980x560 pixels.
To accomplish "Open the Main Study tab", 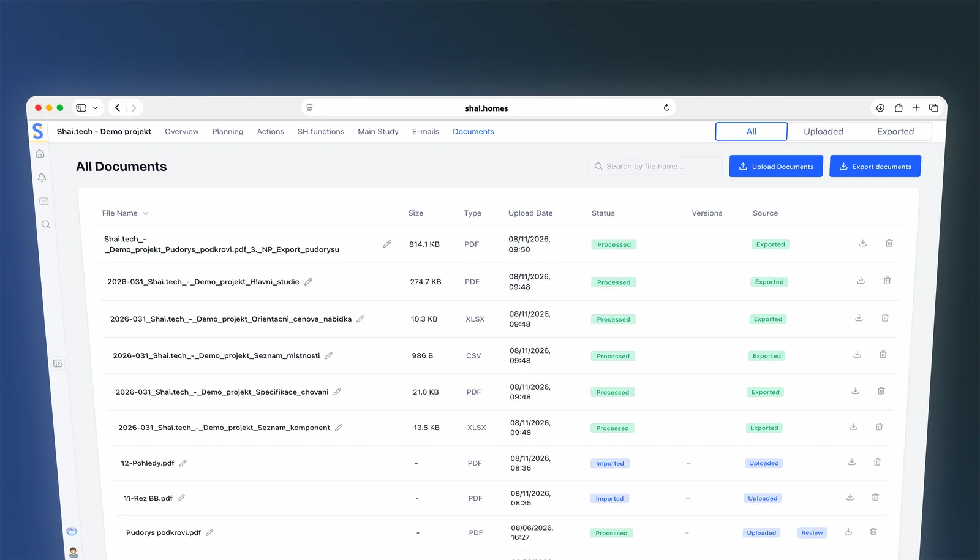I will tap(378, 131).
